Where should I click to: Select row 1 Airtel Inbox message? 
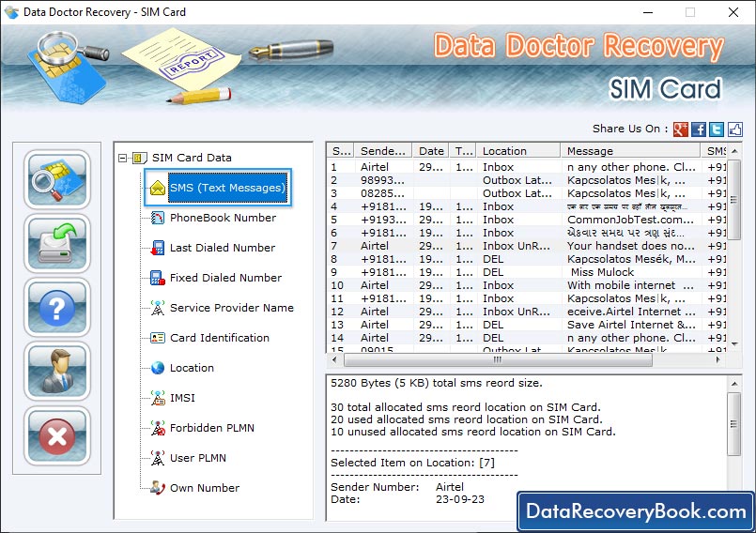pyautogui.click(x=527, y=167)
